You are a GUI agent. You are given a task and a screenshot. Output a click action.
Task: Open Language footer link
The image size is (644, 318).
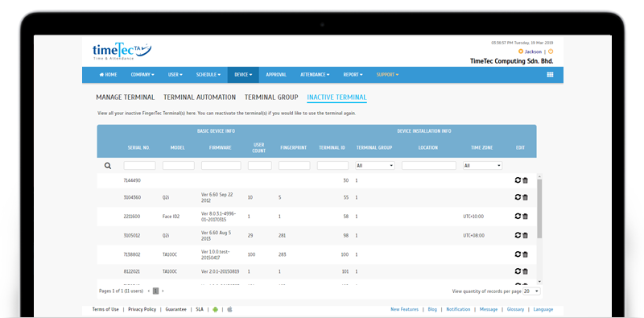543,309
